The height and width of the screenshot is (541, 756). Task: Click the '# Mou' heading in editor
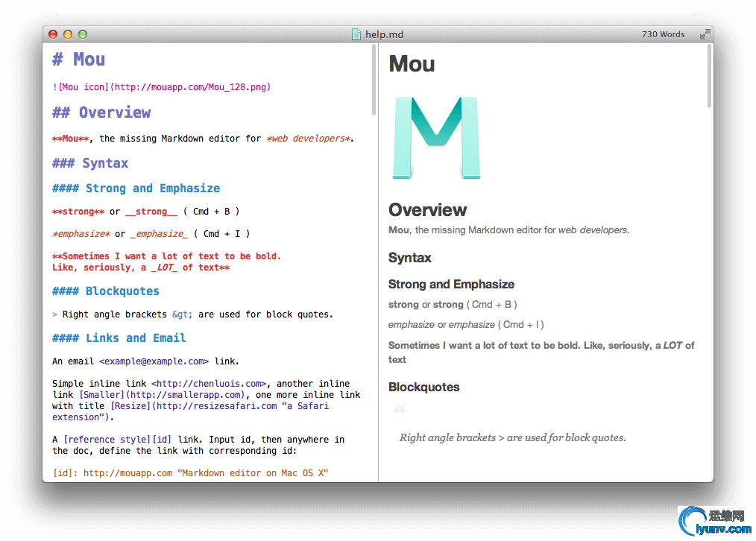coord(78,60)
